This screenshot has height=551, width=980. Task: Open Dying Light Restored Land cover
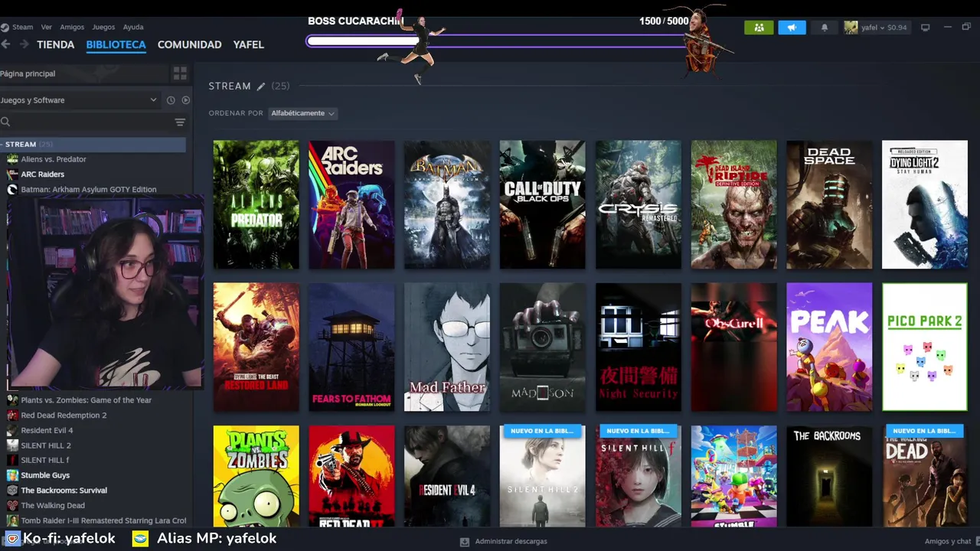[256, 347]
